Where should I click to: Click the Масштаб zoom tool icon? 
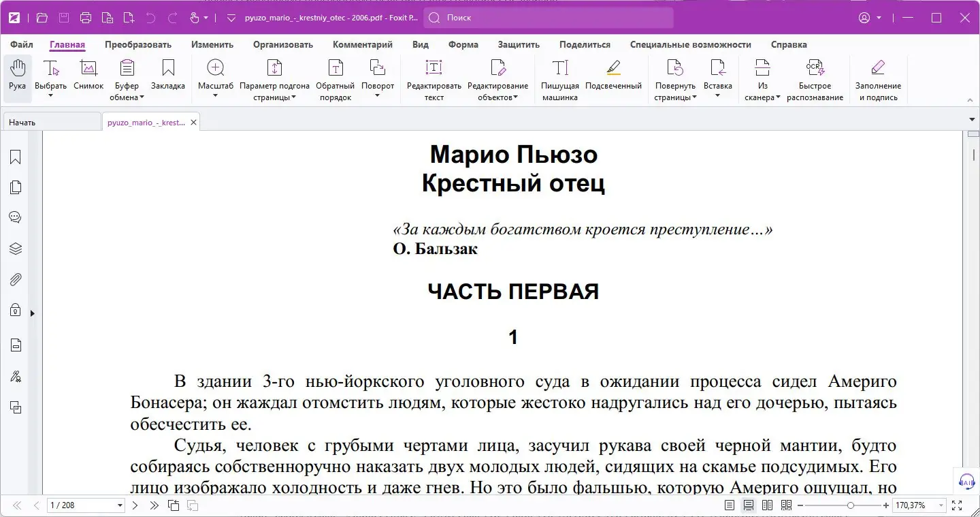[215, 67]
